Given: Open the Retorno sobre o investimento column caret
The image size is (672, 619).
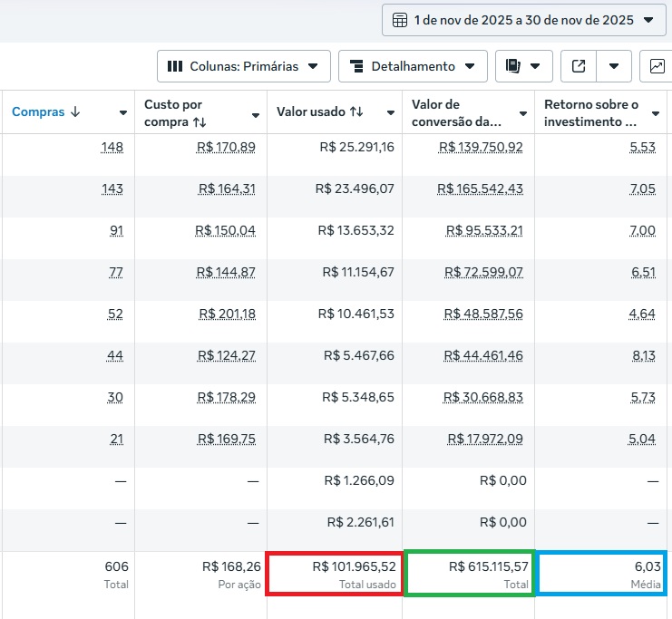Looking at the screenshot, I should [x=657, y=113].
